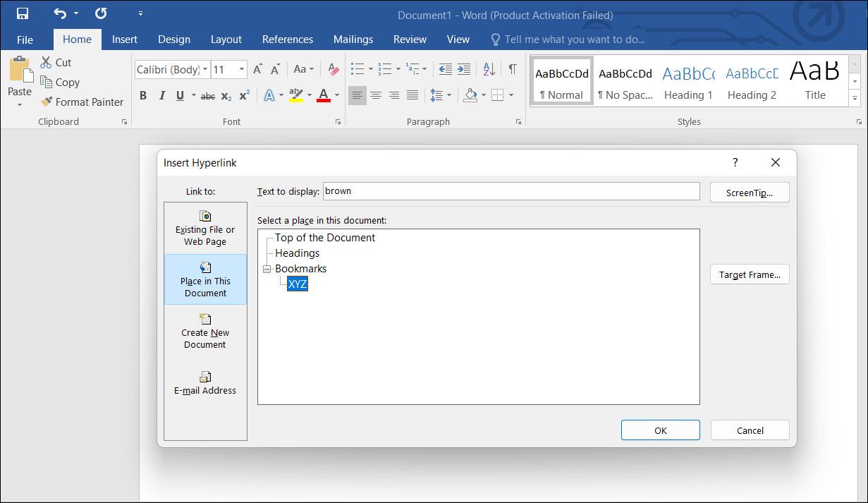
Task: Open the Calibri font name dropdown
Action: coord(205,69)
